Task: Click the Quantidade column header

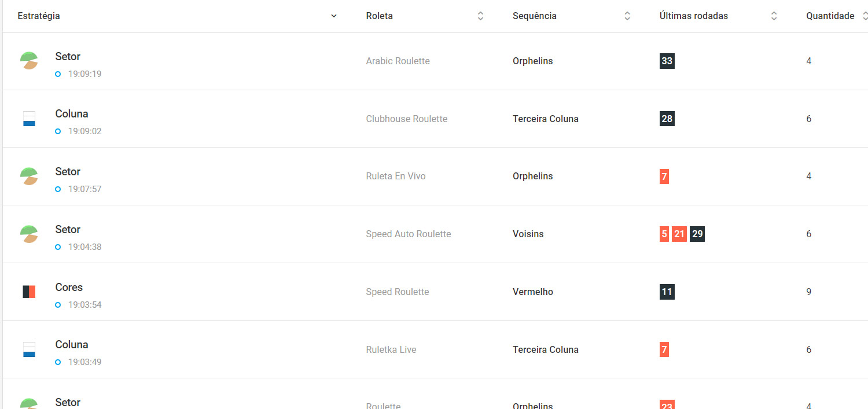Action: click(x=830, y=16)
